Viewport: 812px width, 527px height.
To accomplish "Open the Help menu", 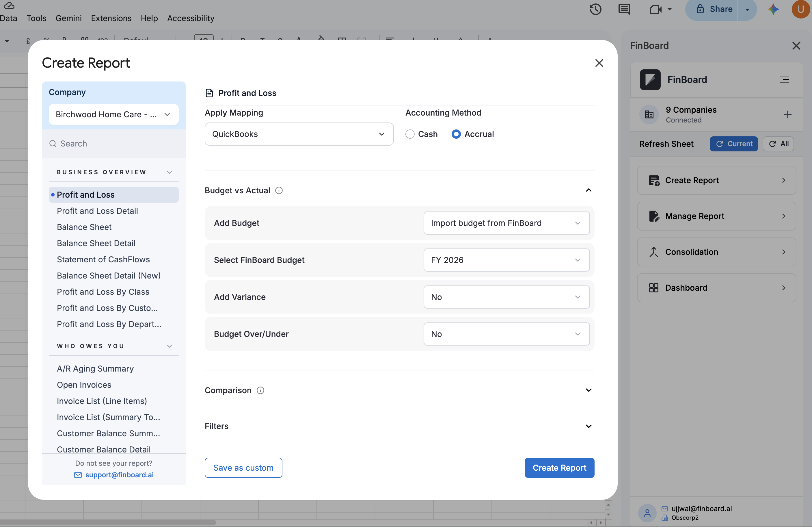I will tap(149, 18).
